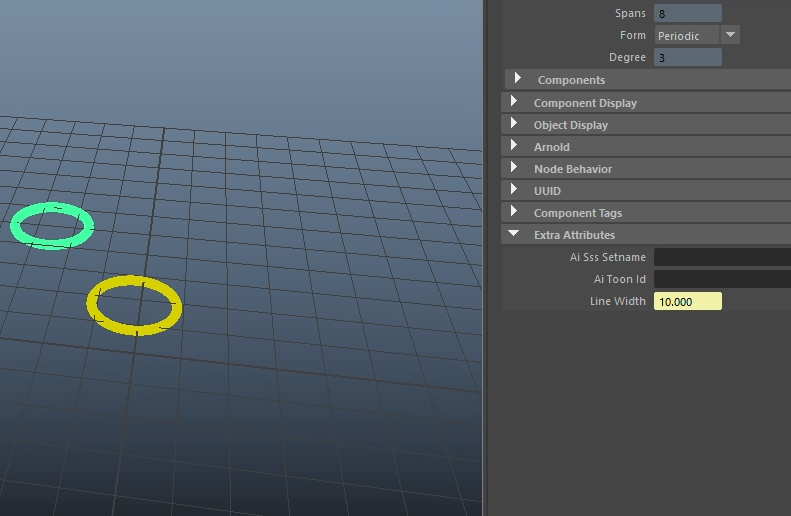Expand the Object Display section
The image size is (791, 516).
[646, 125]
